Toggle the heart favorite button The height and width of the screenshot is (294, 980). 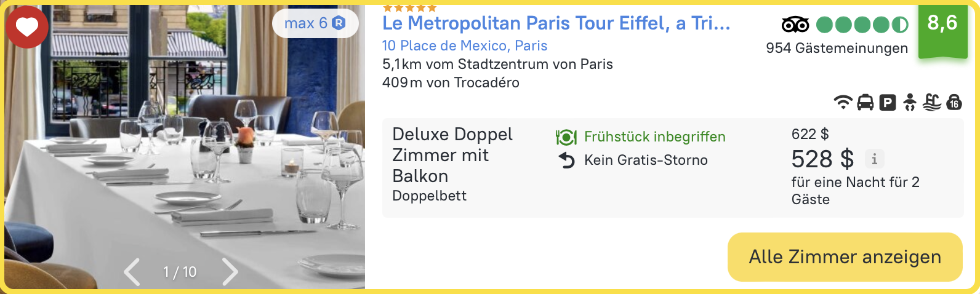(27, 27)
